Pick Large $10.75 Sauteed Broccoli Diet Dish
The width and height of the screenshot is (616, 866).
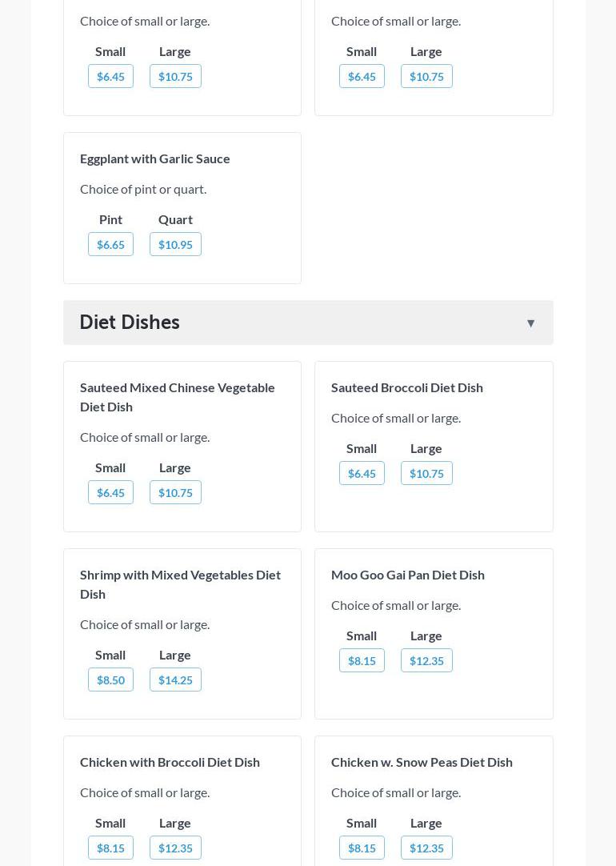pyautogui.click(x=426, y=473)
